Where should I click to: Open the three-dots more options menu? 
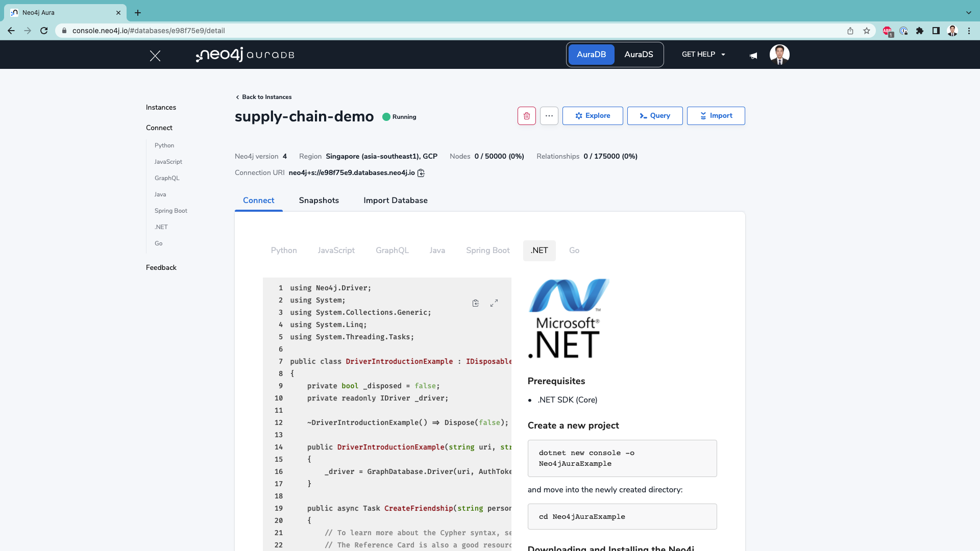[x=549, y=116]
